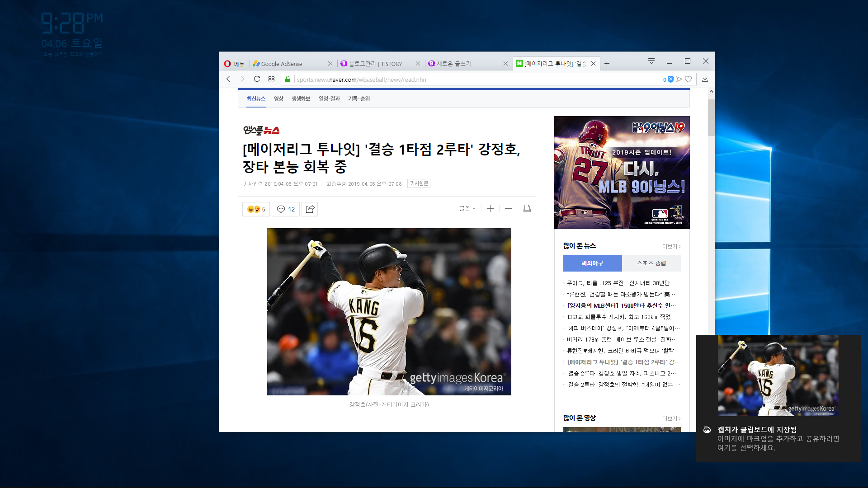Increase article font size with plus icon

[490, 208]
